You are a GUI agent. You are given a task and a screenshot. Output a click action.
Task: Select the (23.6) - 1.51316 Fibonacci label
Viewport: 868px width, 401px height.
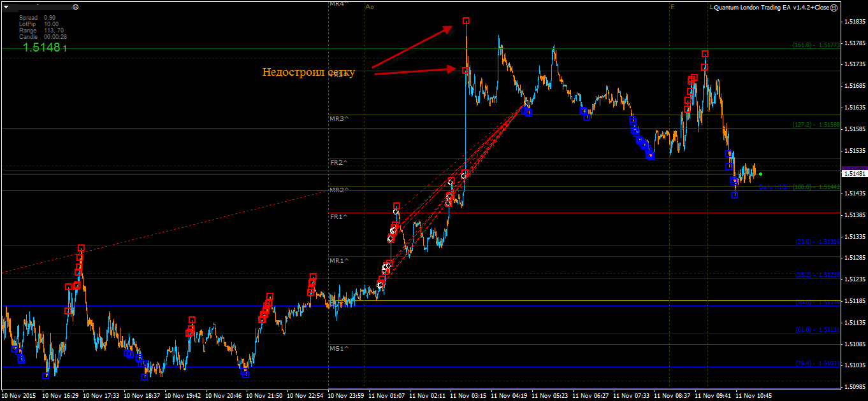818,242
